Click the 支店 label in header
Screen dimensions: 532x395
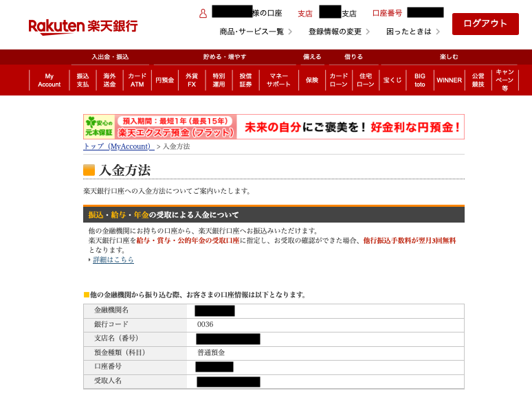click(x=305, y=14)
